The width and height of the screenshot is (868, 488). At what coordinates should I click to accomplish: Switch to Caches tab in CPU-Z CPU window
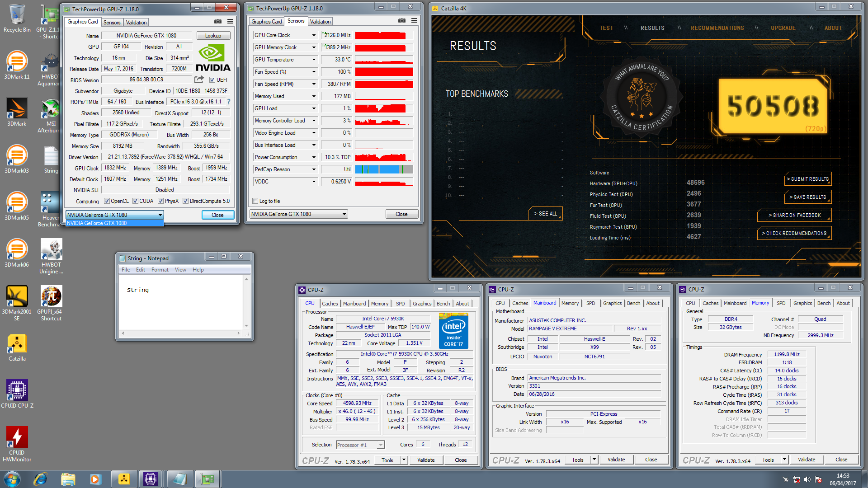pos(330,304)
